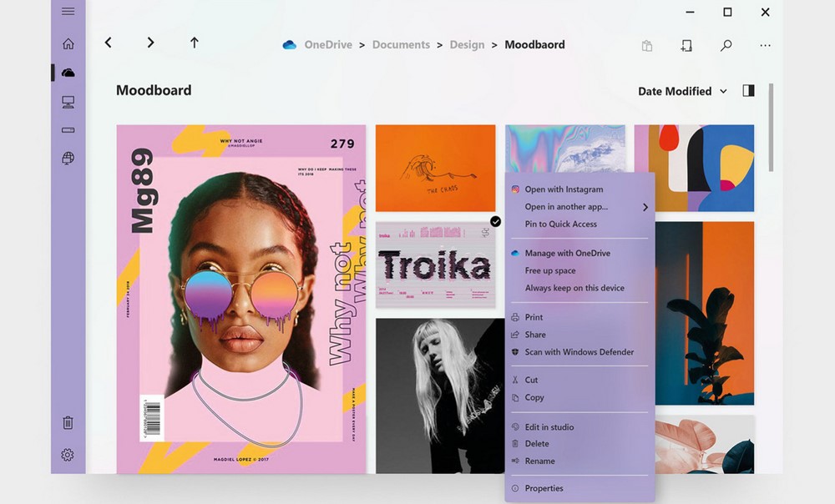Open the drive icon in sidebar
Viewport: 835px width, 504px height.
tap(68, 130)
